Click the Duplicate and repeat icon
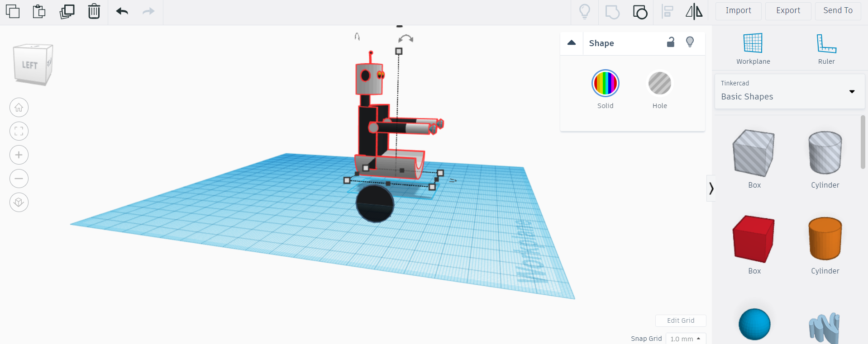Viewport: 868px width, 344px height. [67, 11]
